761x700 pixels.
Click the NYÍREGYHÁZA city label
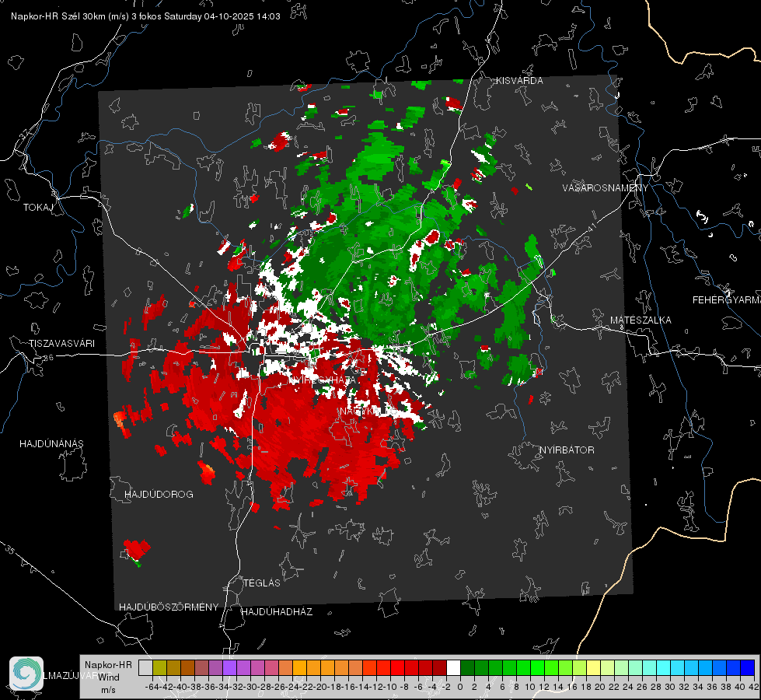(323, 380)
